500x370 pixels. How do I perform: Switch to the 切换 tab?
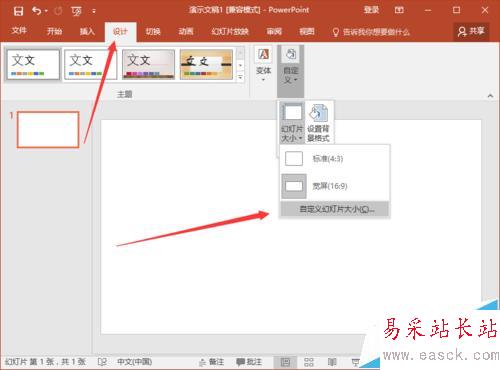pos(153,32)
